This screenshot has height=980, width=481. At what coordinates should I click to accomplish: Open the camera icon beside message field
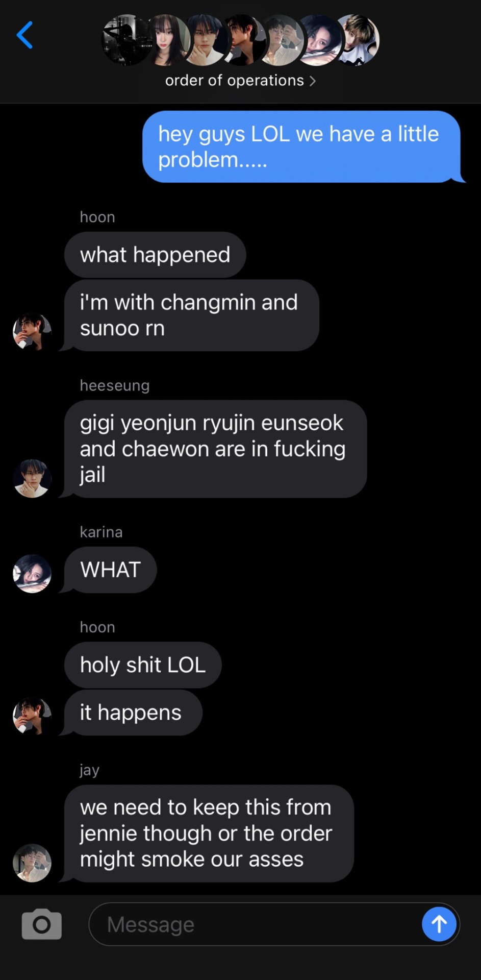click(x=42, y=924)
